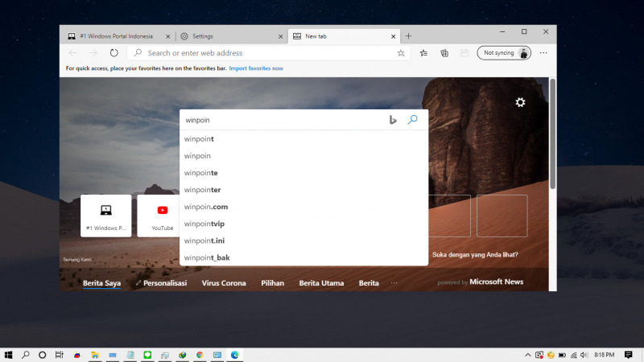Select the winpoint suggestion
Viewport: 644px width, 362px height.
[304, 138]
